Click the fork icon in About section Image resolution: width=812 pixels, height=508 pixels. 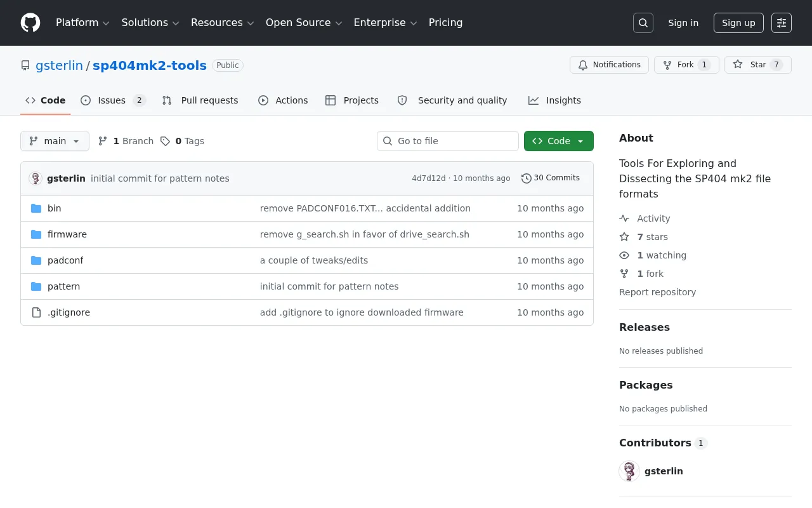point(624,274)
